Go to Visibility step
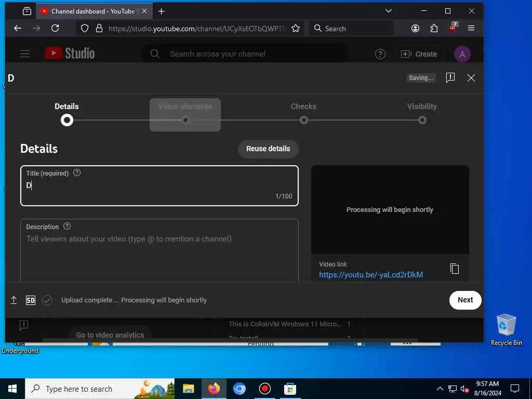The image size is (532, 399). pos(422,114)
